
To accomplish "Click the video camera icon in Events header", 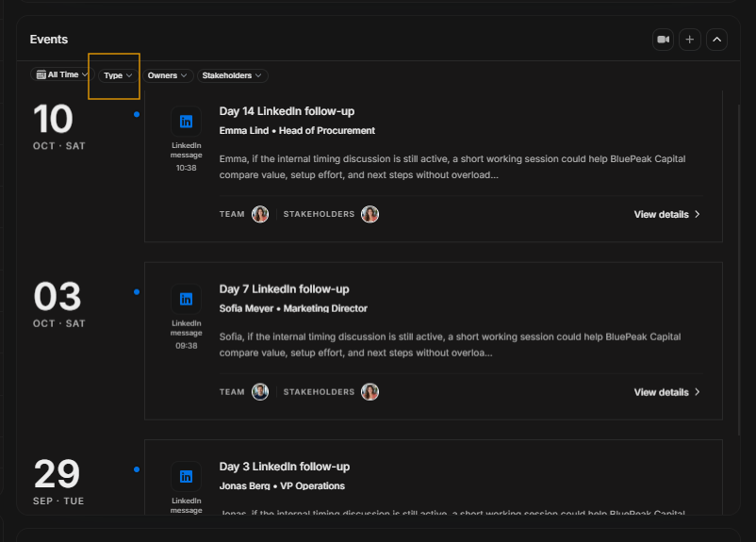I will coord(663,40).
